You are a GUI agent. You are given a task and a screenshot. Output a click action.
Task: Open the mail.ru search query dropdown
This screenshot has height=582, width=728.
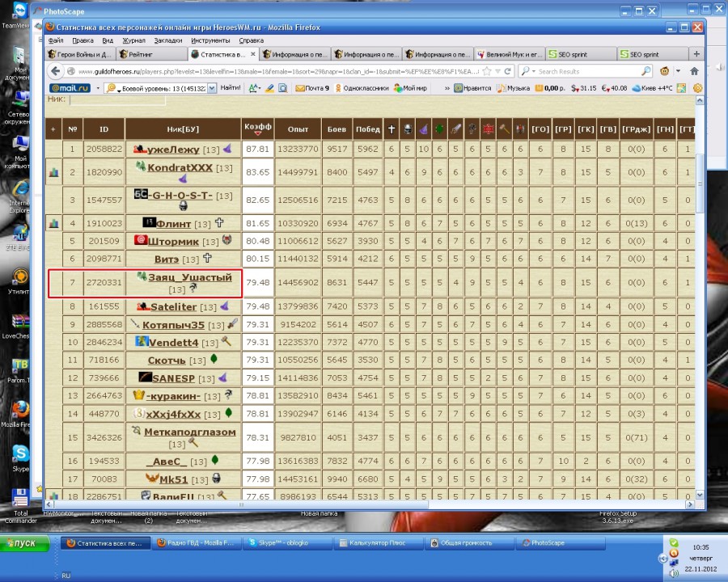pos(212,88)
